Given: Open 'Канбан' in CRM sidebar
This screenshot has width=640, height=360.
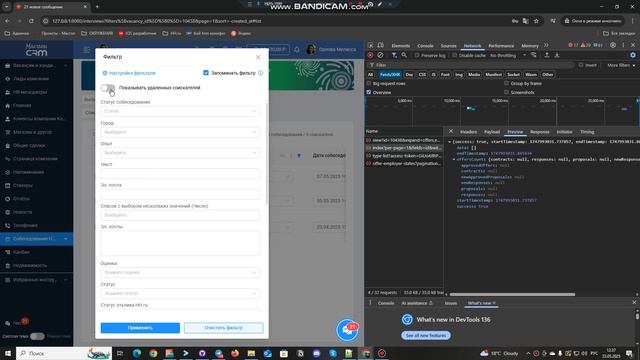Looking at the screenshot, I should pos(37,252).
